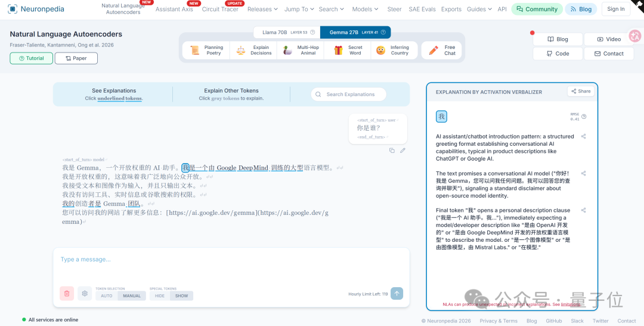Select the highlighted '我' token in response

point(185,168)
